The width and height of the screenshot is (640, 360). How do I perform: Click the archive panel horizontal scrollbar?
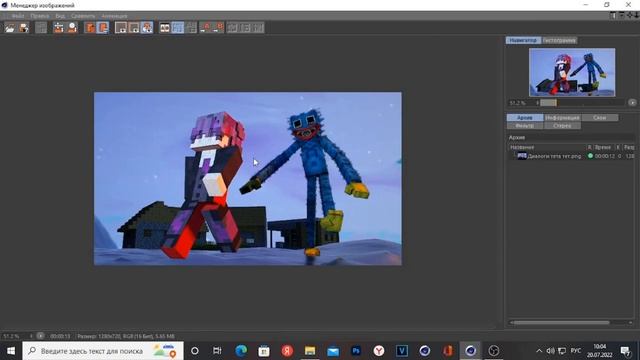coord(561,322)
